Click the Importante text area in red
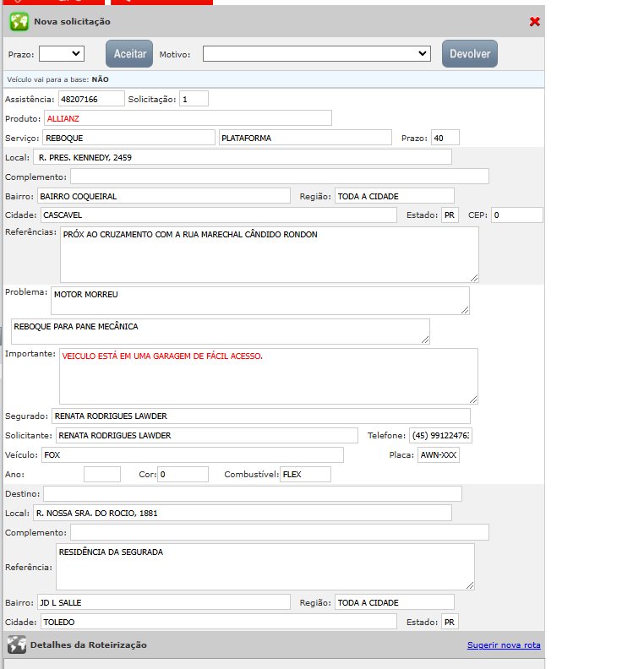Screen dimensions: 644x669 269,377
